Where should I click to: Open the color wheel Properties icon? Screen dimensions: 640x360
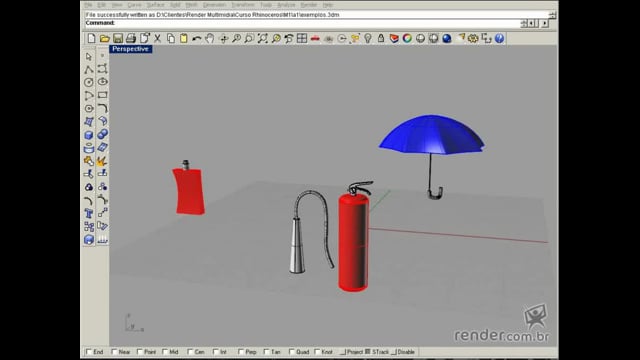pyautogui.click(x=407, y=38)
